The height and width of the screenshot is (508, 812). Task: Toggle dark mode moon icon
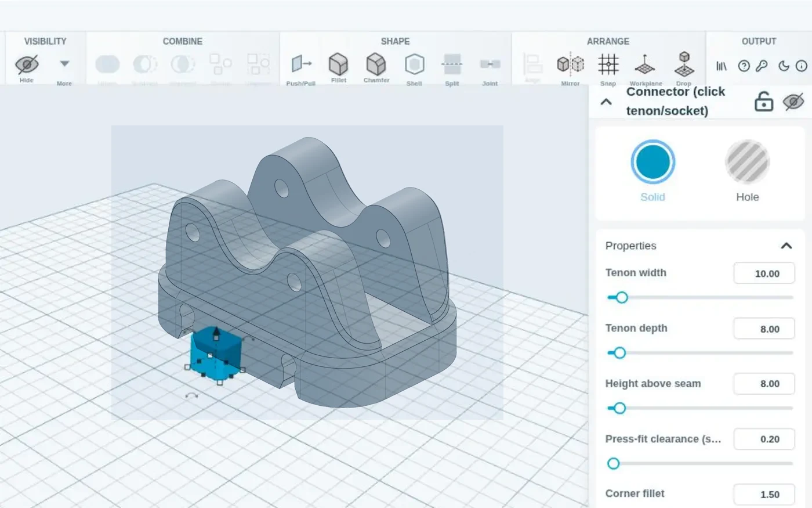pyautogui.click(x=784, y=66)
